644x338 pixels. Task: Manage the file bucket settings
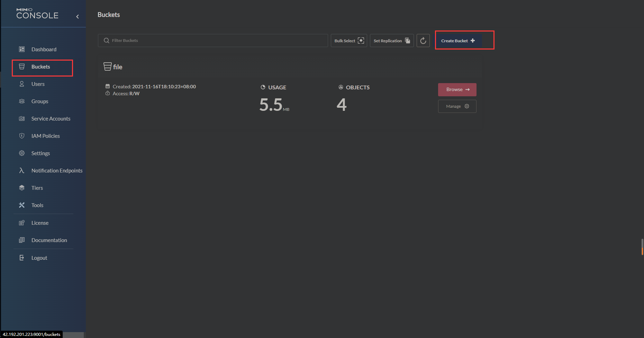coord(457,106)
